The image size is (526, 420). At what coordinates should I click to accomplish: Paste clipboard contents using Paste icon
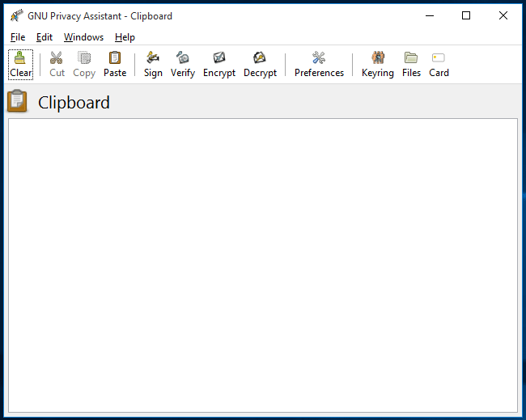pyautogui.click(x=115, y=65)
